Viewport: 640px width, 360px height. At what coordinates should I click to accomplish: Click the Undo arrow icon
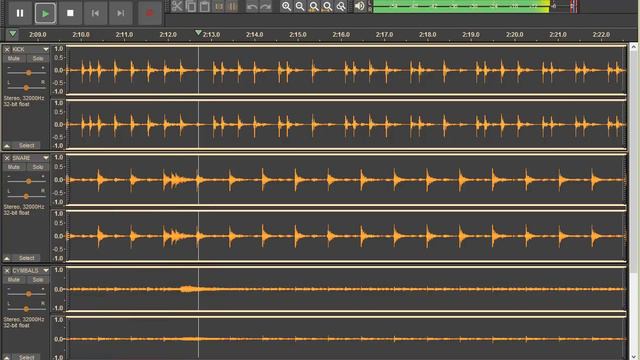(252, 6)
